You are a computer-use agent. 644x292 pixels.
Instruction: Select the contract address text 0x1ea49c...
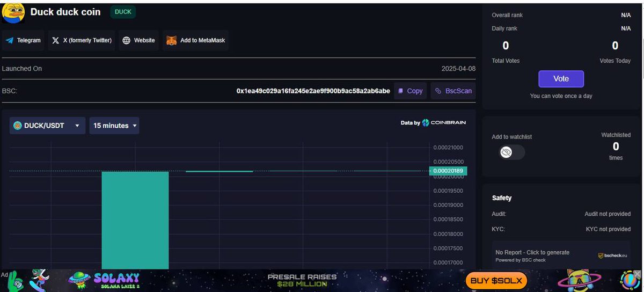click(x=313, y=91)
